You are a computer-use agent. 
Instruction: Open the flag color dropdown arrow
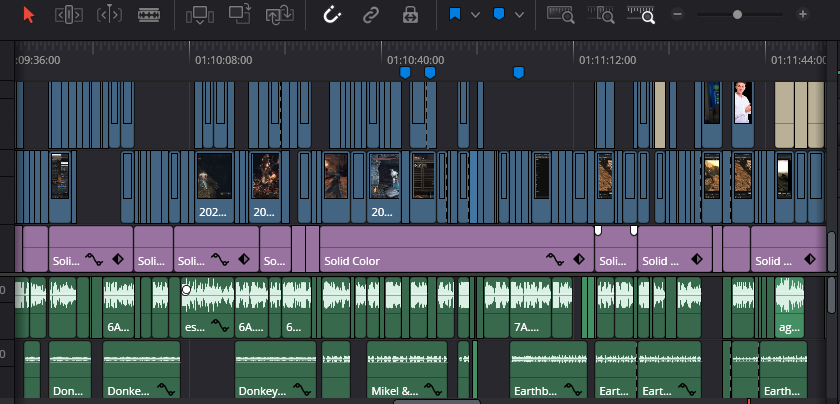point(475,15)
